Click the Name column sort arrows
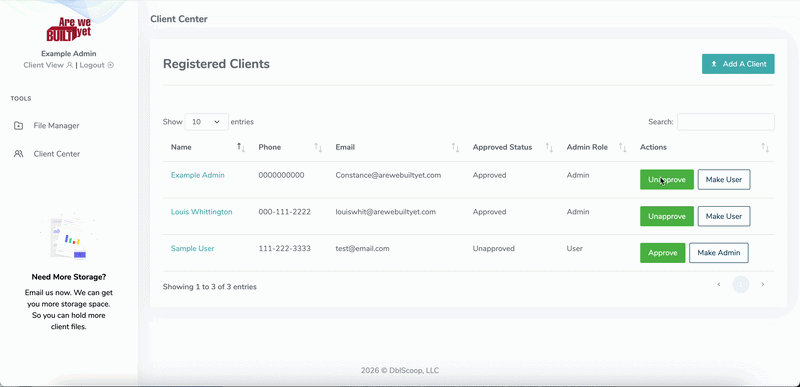This screenshot has width=800, height=387. (x=241, y=147)
